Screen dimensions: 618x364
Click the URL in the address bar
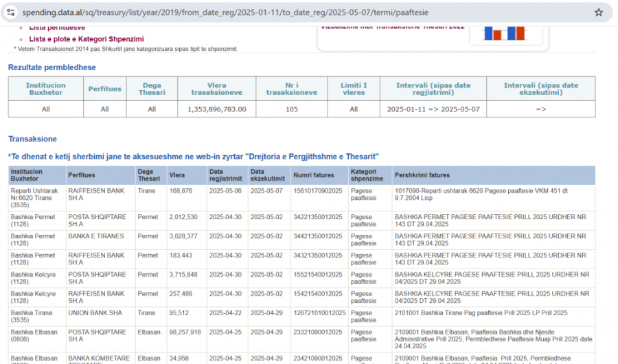[x=225, y=12]
